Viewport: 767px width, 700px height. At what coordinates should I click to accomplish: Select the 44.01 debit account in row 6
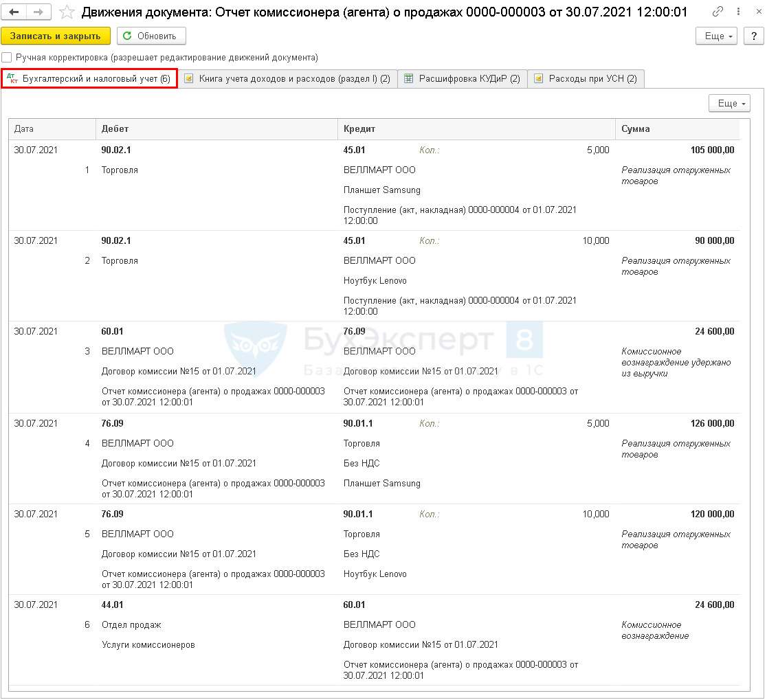tap(113, 605)
